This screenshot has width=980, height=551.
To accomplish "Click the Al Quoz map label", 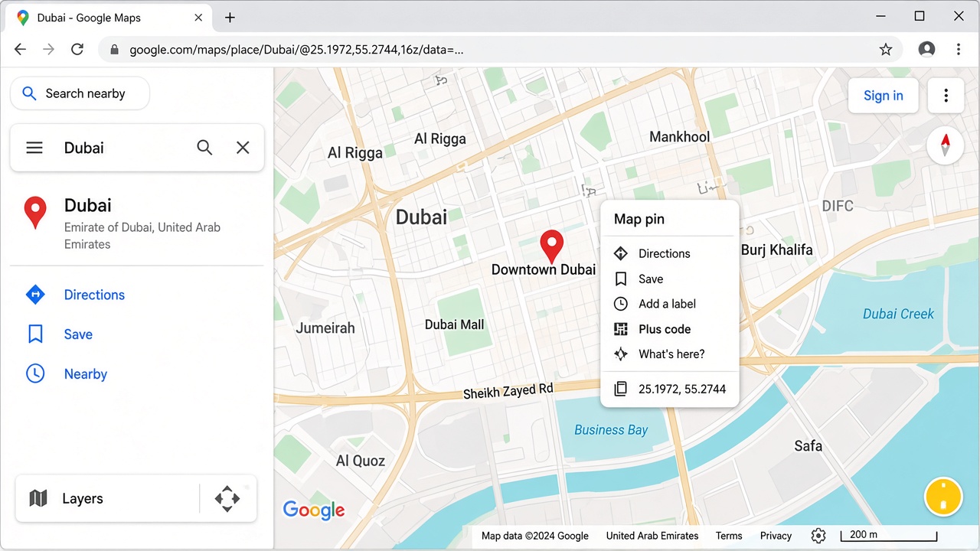I will pyautogui.click(x=361, y=461).
